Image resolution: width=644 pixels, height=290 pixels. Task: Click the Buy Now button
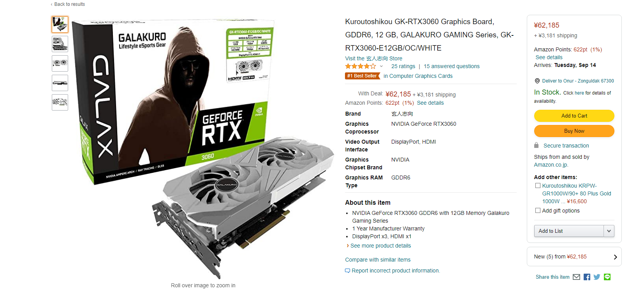click(x=574, y=131)
